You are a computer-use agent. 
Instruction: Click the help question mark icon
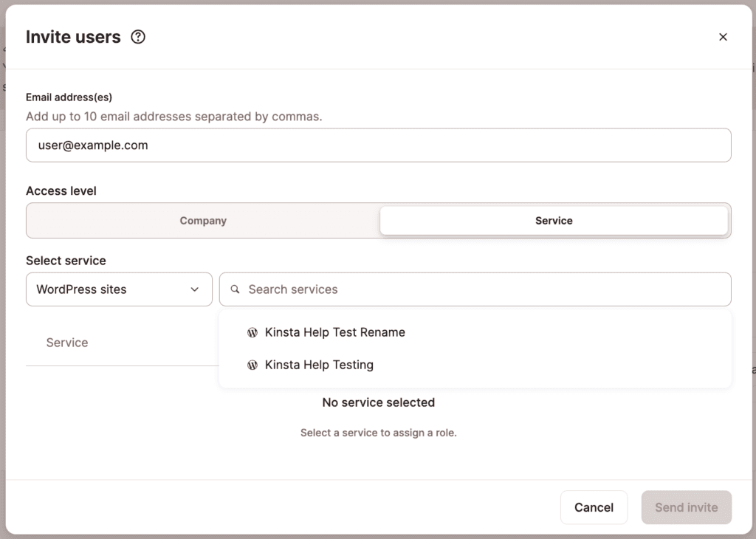(138, 37)
